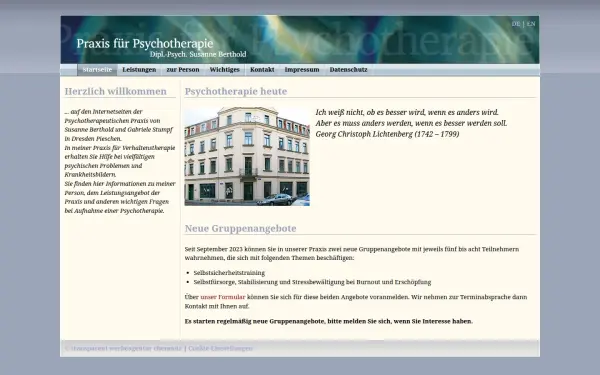Click the paragraph starting 'Seit September 2023'
Image resolution: width=600 pixels, height=375 pixels.
[x=352, y=253]
